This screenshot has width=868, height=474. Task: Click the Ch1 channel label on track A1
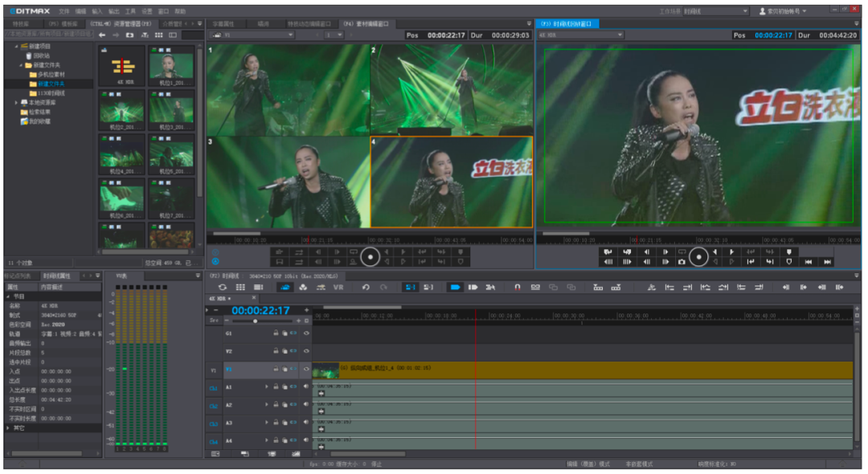coord(214,388)
